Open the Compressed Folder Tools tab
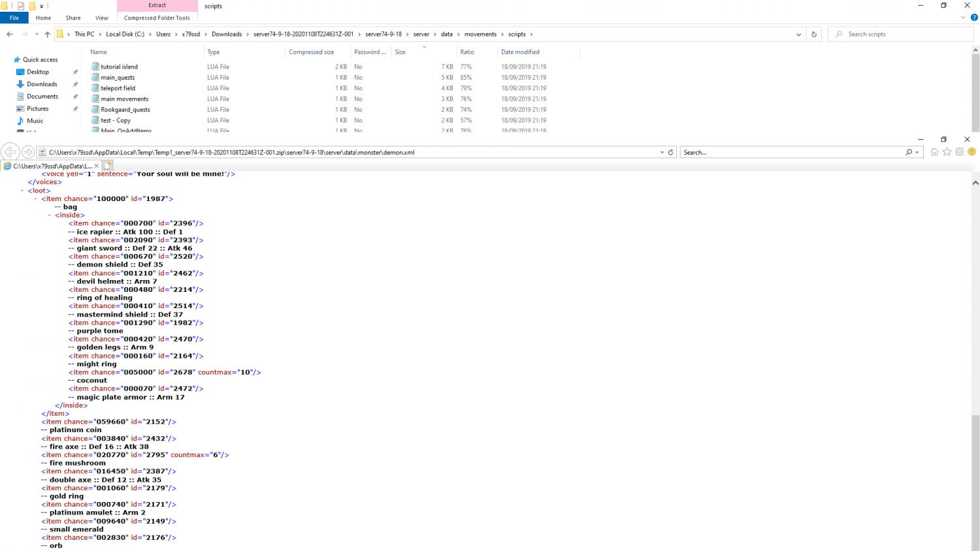Image resolution: width=980 pixels, height=551 pixels. pos(157,18)
